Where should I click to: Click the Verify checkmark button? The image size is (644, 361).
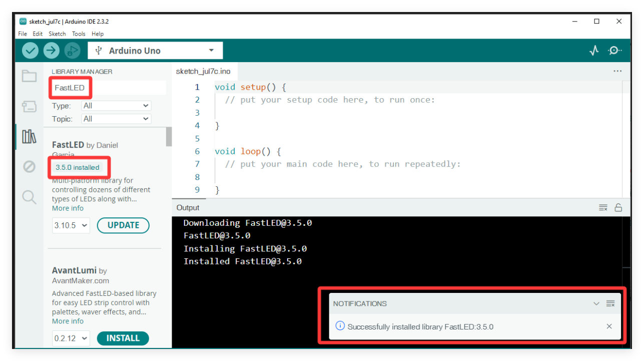pyautogui.click(x=31, y=51)
